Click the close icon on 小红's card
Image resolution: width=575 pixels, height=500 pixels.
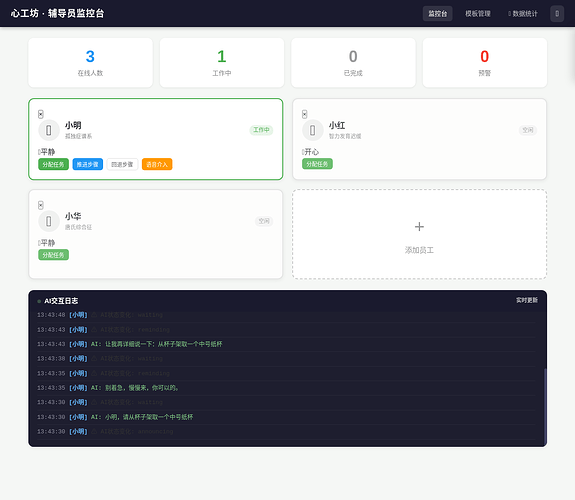point(304,114)
